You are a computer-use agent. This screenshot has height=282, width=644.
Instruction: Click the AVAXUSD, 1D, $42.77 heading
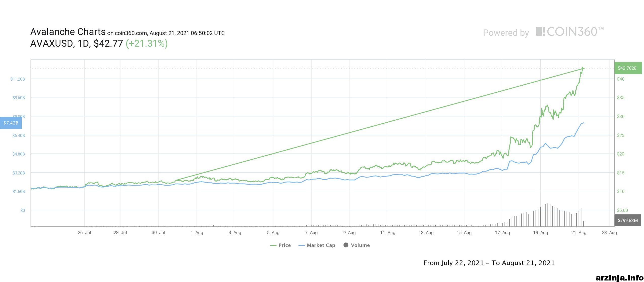[76, 44]
